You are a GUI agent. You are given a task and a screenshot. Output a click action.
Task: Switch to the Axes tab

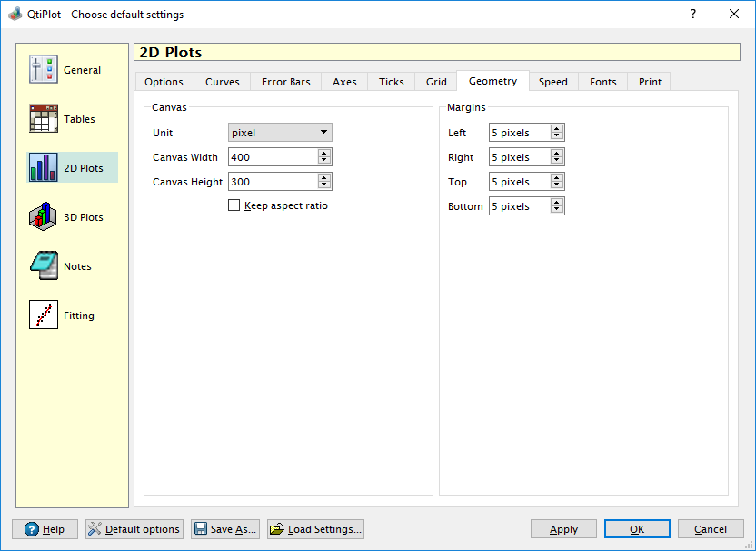pyautogui.click(x=344, y=82)
